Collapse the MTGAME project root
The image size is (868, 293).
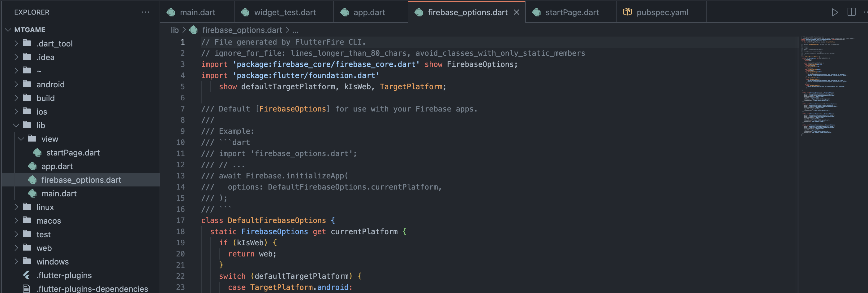pyautogui.click(x=8, y=30)
